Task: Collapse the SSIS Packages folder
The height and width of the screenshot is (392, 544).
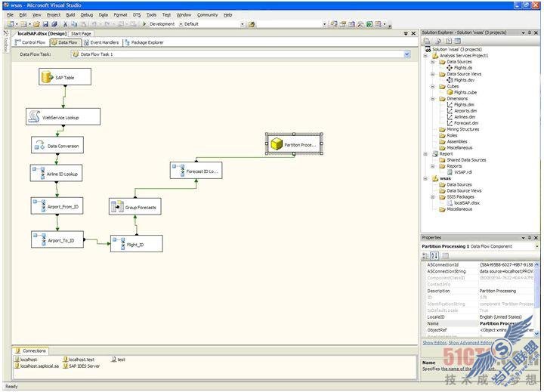Action: pos(433,197)
